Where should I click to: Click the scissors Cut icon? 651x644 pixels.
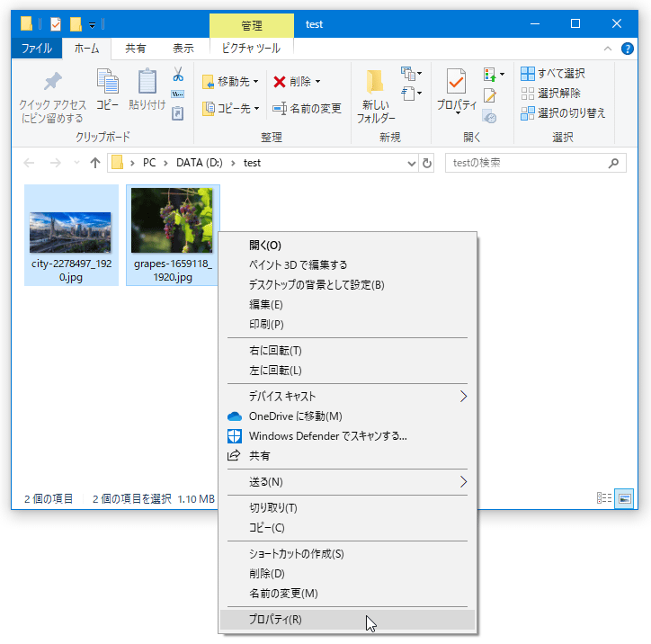pyautogui.click(x=178, y=74)
